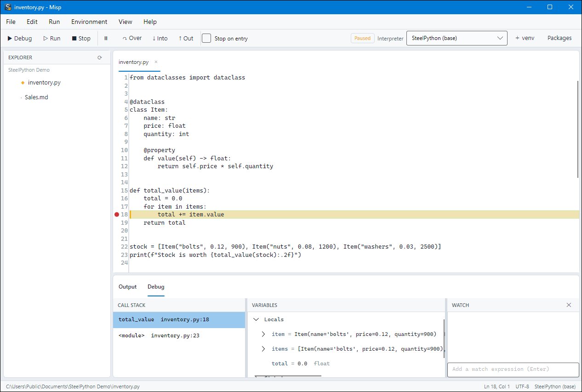Stop execution with the Stop button
This screenshot has width=582, height=392.
[x=81, y=38]
